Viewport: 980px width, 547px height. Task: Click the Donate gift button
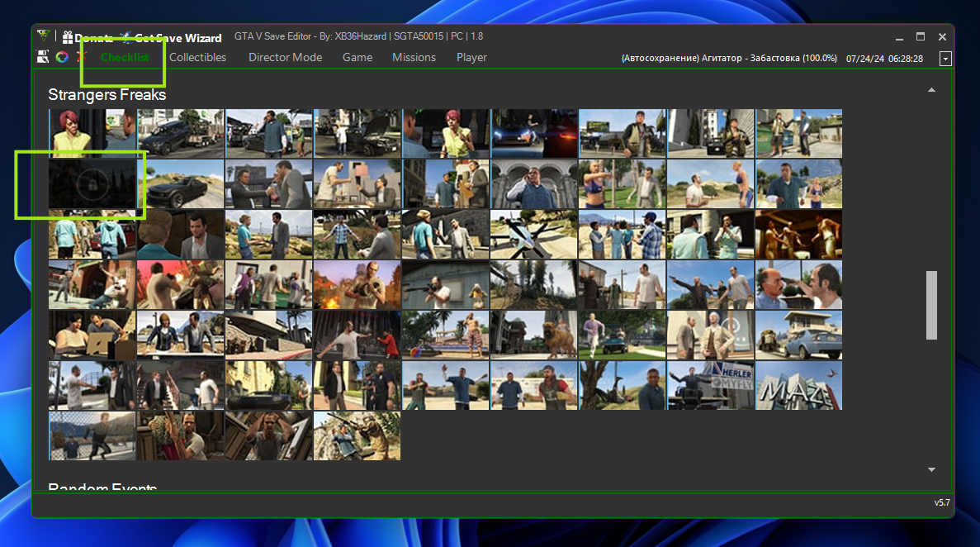88,37
